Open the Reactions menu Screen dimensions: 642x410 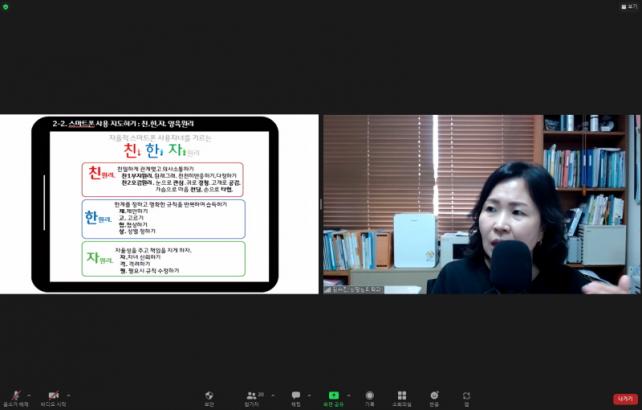(x=434, y=396)
